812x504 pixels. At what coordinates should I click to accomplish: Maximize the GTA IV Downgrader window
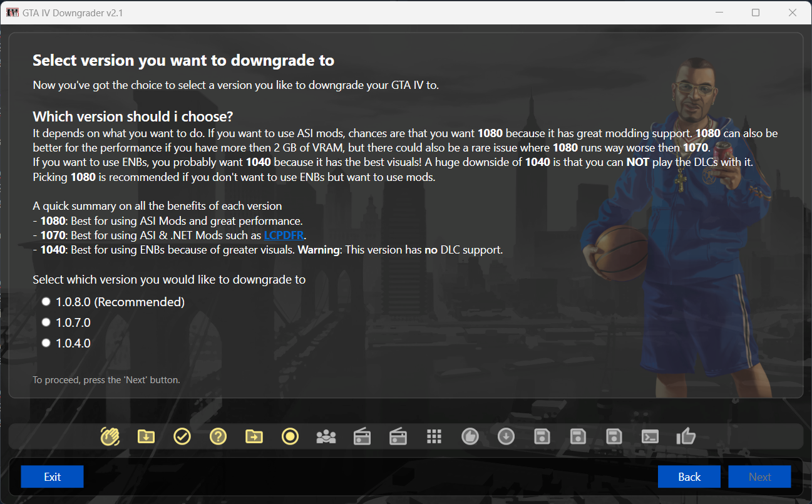[756, 13]
